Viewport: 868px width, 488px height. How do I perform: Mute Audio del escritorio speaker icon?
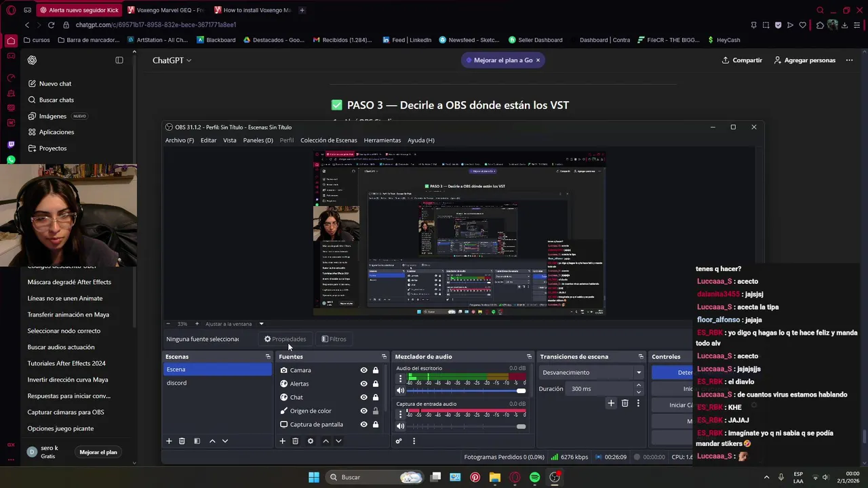401,390
